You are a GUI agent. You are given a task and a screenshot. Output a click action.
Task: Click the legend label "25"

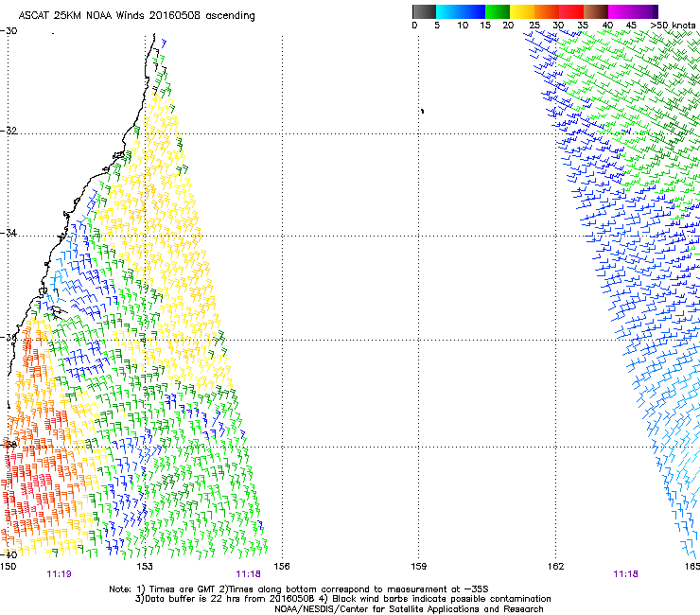pos(534,26)
